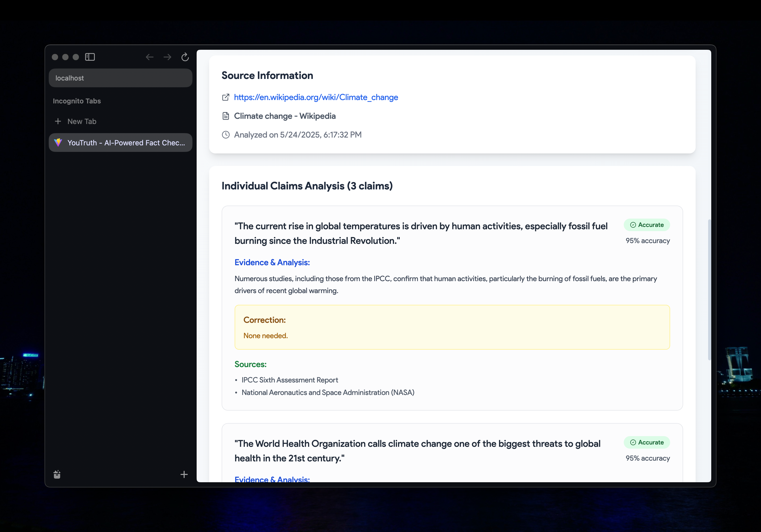Screen dimensions: 761x532
Task: Click the clear-tabs icon at sidebar bottom-left
Action: coord(57,475)
